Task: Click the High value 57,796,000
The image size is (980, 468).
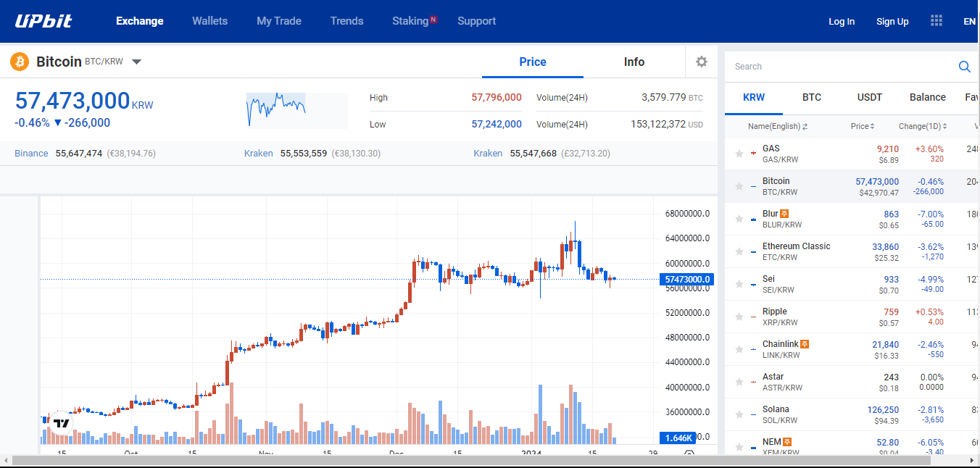Action: point(497,97)
